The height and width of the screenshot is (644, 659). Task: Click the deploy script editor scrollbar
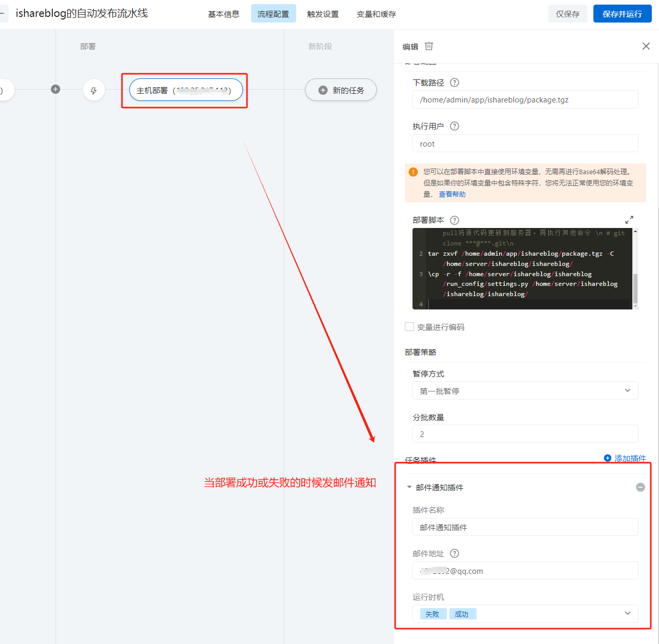pyautogui.click(x=635, y=288)
